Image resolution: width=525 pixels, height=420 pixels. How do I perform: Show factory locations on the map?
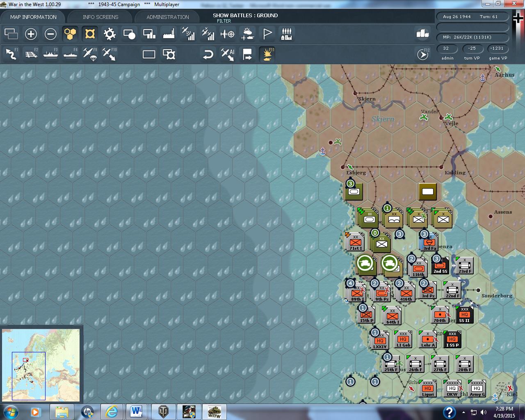tap(169, 34)
